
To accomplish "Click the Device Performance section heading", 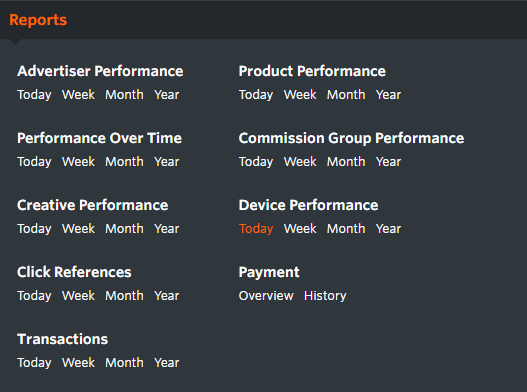I will [x=309, y=205].
